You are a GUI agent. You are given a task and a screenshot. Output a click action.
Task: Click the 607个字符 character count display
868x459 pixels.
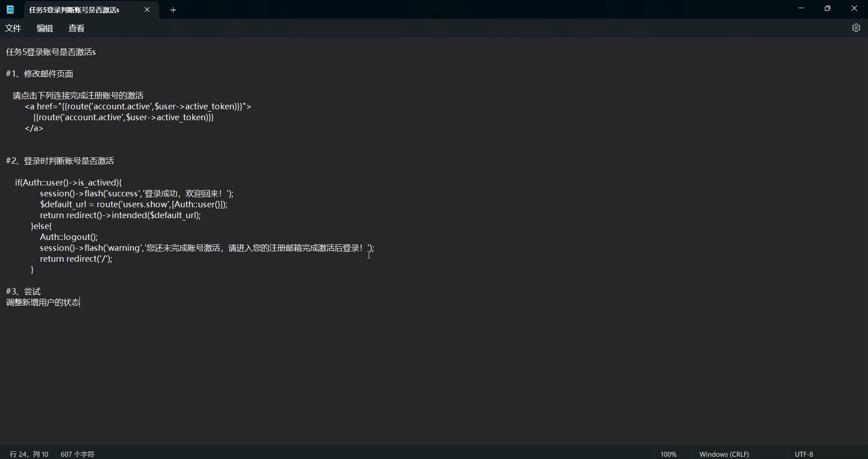click(77, 454)
